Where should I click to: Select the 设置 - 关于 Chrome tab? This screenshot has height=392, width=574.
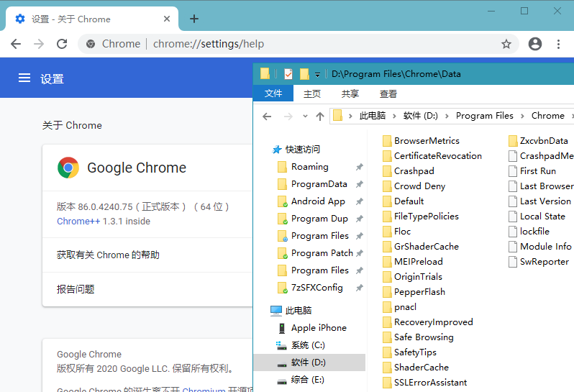click(91, 19)
